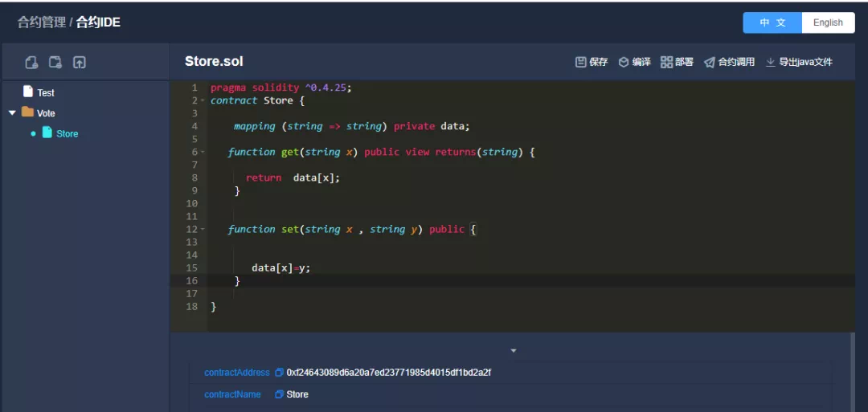Click the deploy (部署) grid icon

click(666, 62)
